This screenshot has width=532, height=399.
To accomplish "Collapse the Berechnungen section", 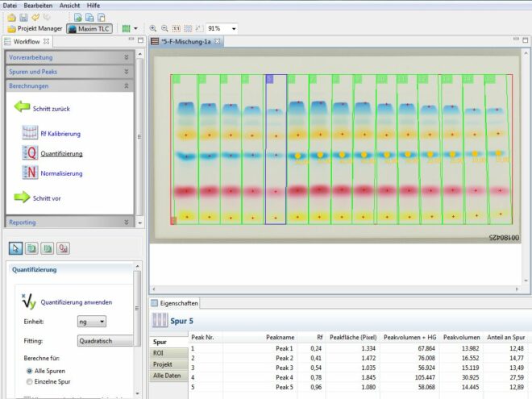I will click(x=69, y=85).
